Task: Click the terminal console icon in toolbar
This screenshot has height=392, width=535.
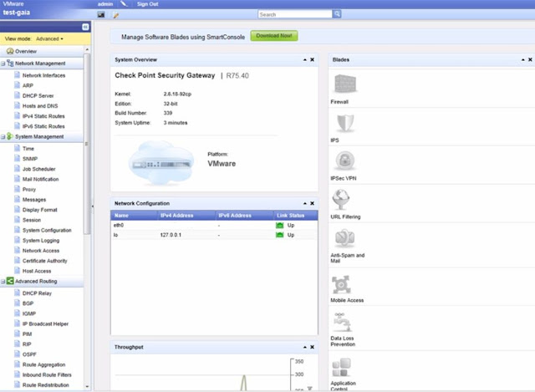Action: pyautogui.click(x=101, y=15)
